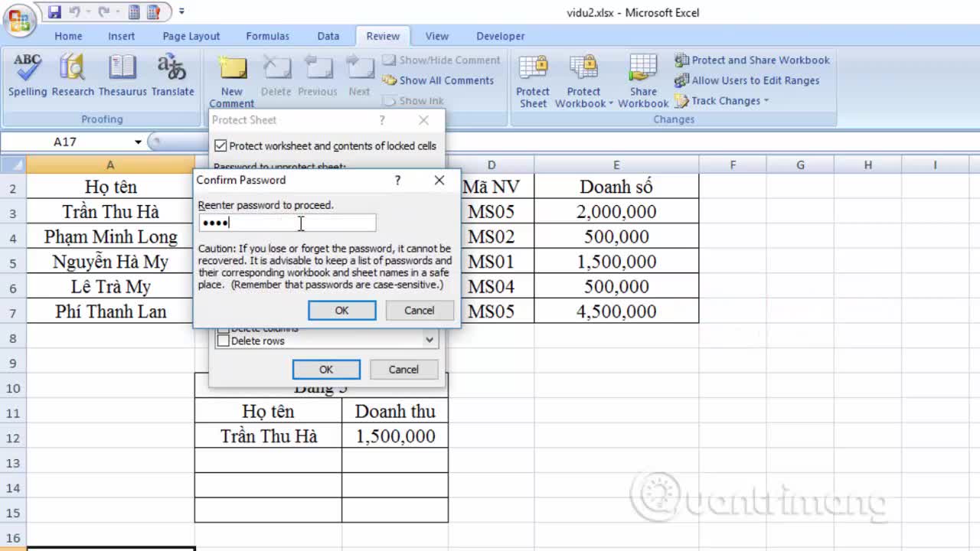Select row 5 header

point(13,262)
